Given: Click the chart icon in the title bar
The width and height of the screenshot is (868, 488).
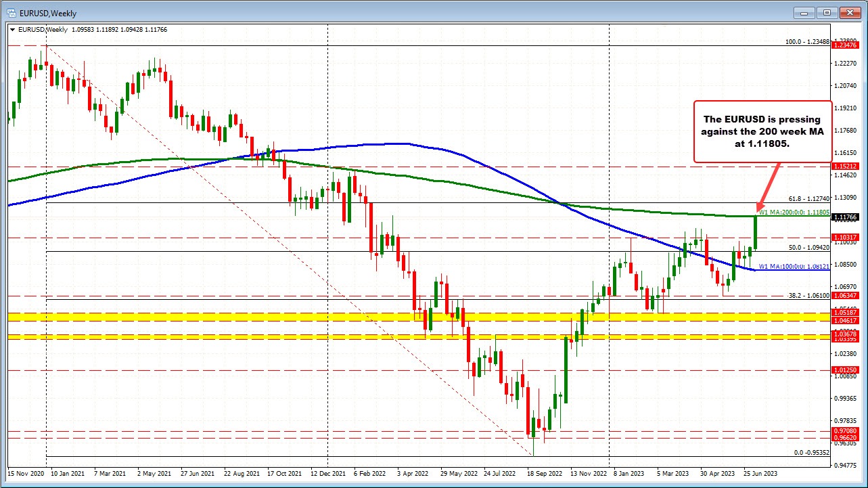Looking at the screenshot, I should coord(11,12).
